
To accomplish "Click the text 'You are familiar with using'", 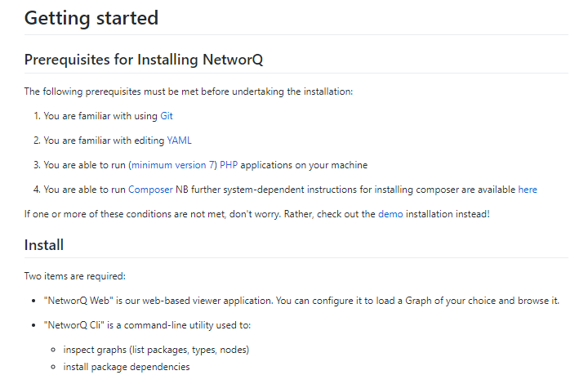I will (x=100, y=116).
